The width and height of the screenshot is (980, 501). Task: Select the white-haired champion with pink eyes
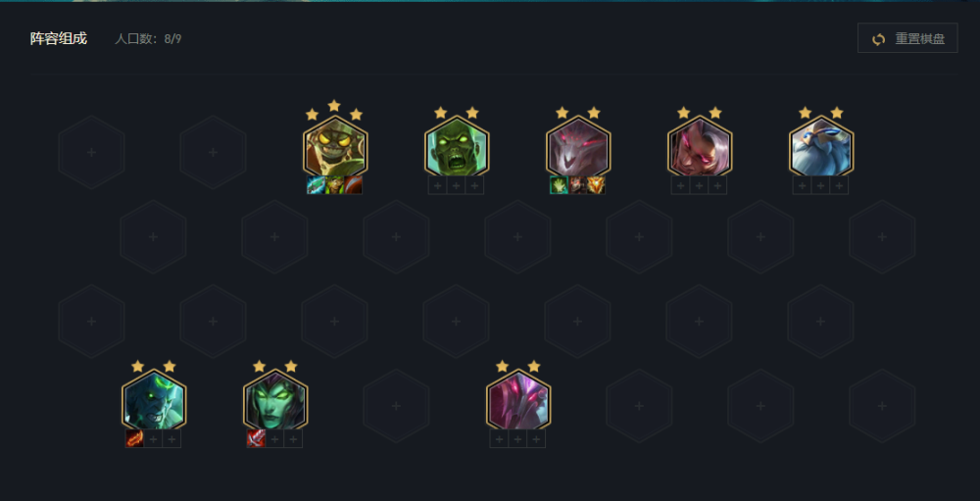(x=700, y=150)
